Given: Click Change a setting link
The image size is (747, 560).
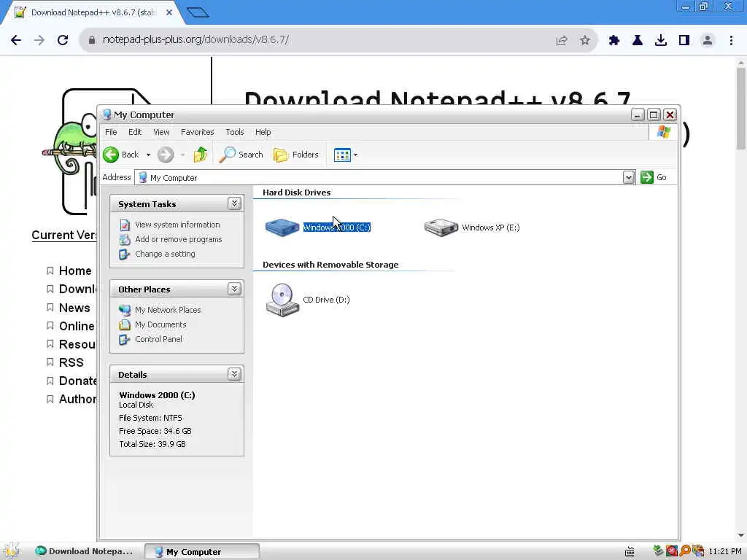Looking at the screenshot, I should click(165, 254).
